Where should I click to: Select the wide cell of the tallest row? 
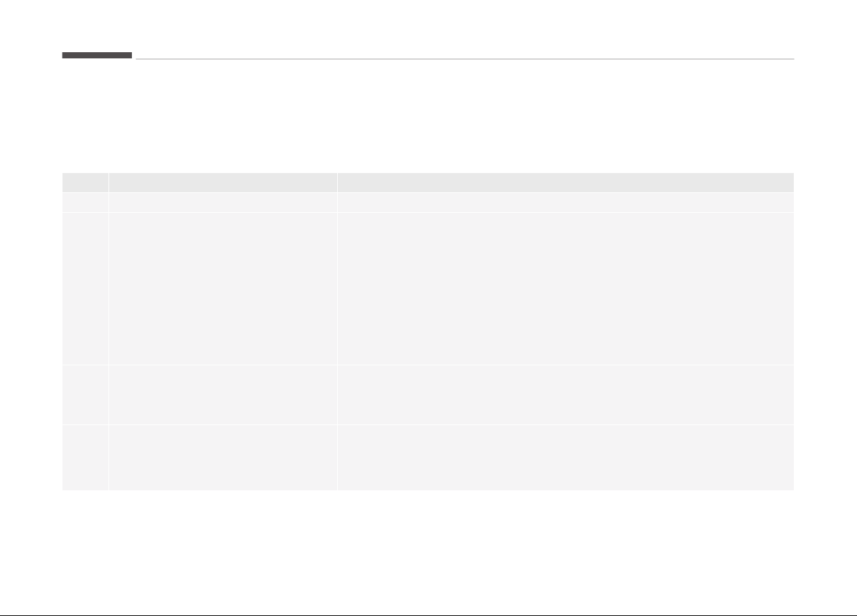(566, 288)
